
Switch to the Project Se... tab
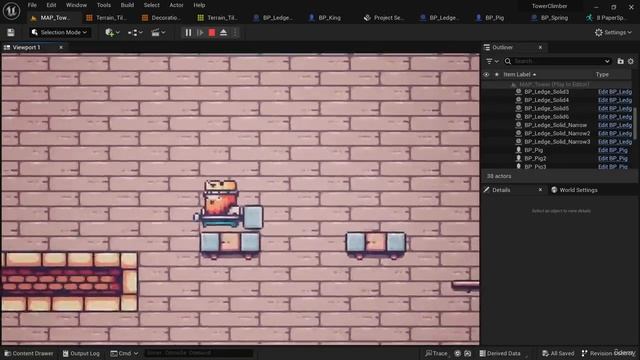click(x=384, y=18)
